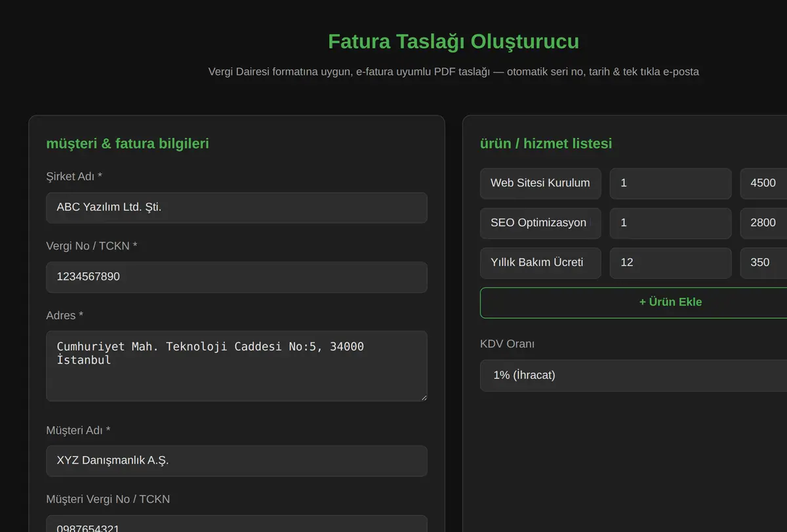Click the müşteri & fatura bilgileri heading
This screenshot has width=787, height=532.
click(127, 143)
